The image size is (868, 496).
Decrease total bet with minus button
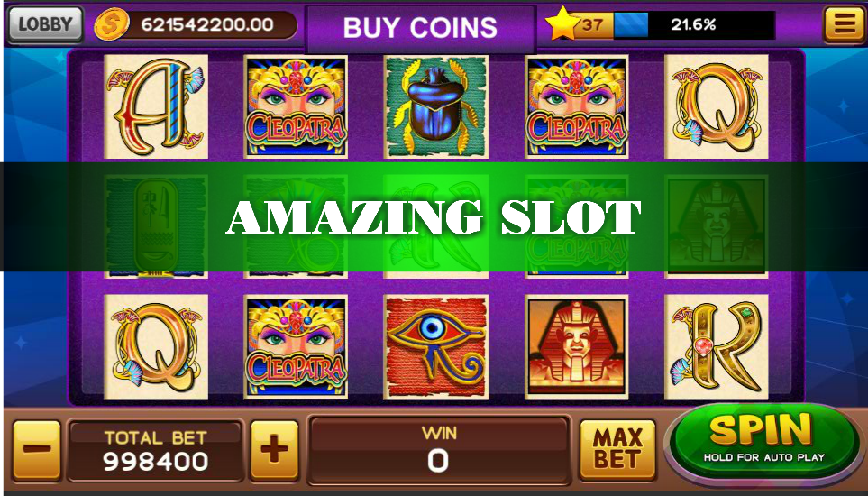pyautogui.click(x=37, y=449)
